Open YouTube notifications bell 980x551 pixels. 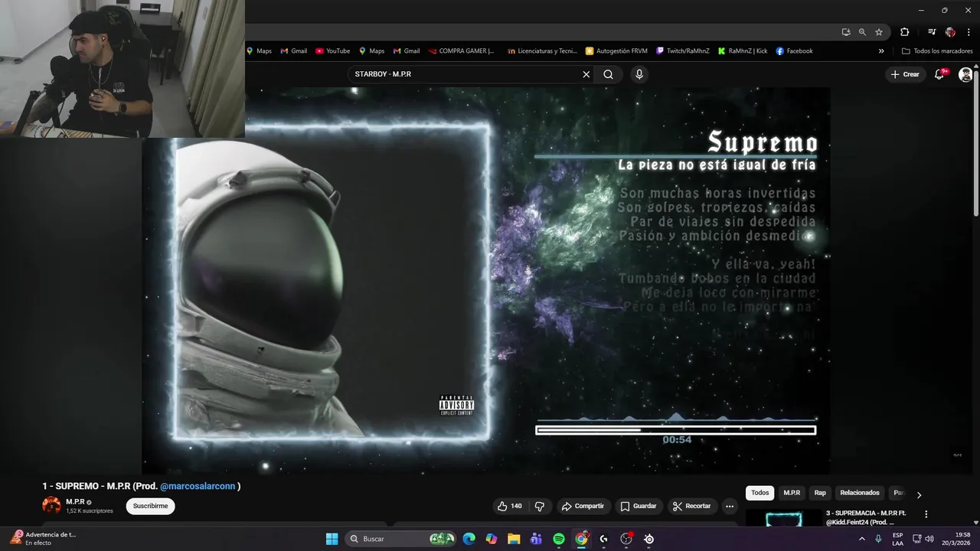point(940,74)
